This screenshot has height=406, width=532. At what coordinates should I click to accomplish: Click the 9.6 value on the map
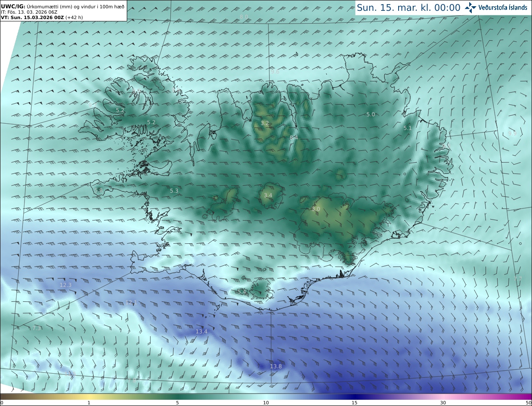(275, 71)
